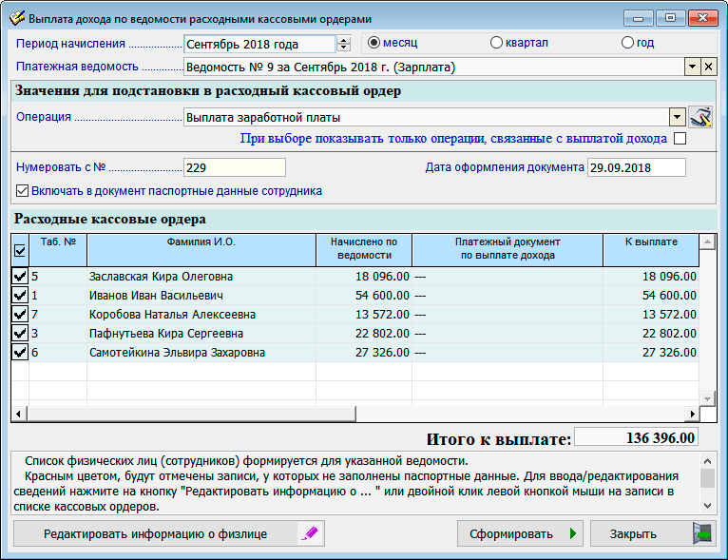The height and width of the screenshot is (560, 728).
Task: Click the exit door icon on Закрыть
Action: coord(702,533)
